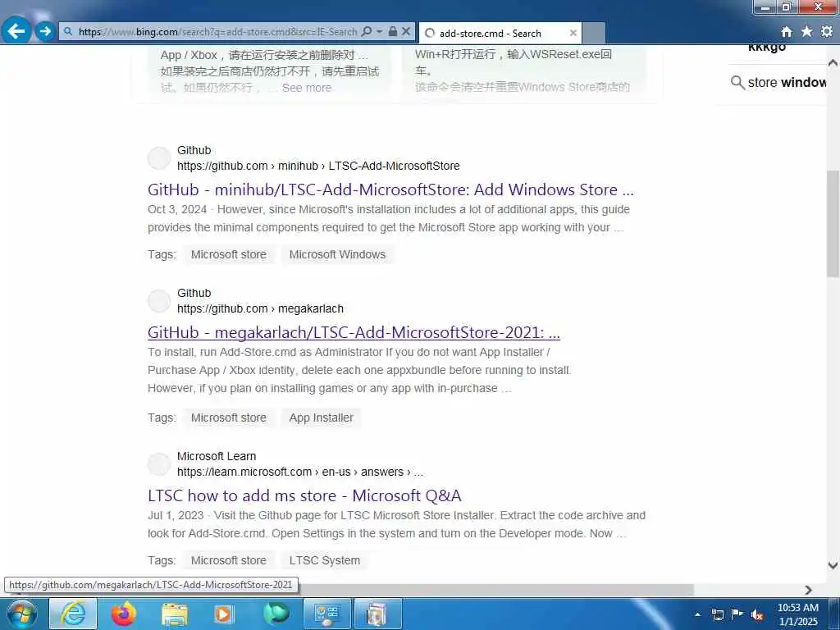This screenshot has height=630, width=840.
Task: Open Windows Explorer folder taskbar icon
Action: pyautogui.click(x=175, y=614)
